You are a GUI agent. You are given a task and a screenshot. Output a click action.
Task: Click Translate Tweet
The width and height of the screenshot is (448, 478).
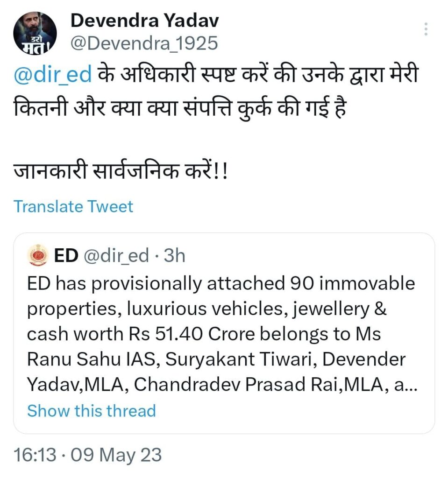point(73,206)
